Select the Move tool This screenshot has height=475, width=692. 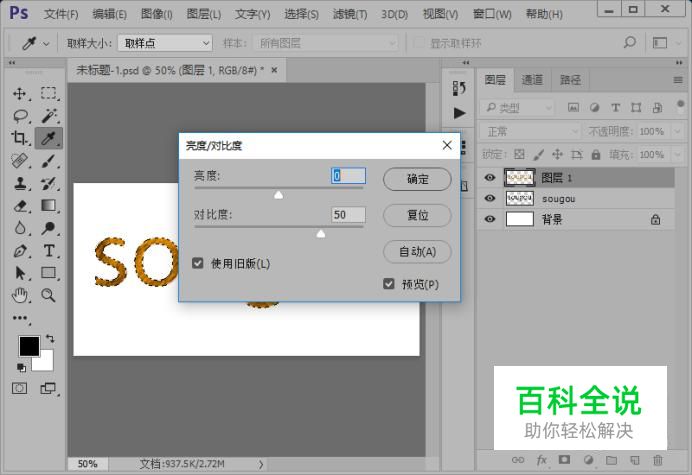click(19, 93)
